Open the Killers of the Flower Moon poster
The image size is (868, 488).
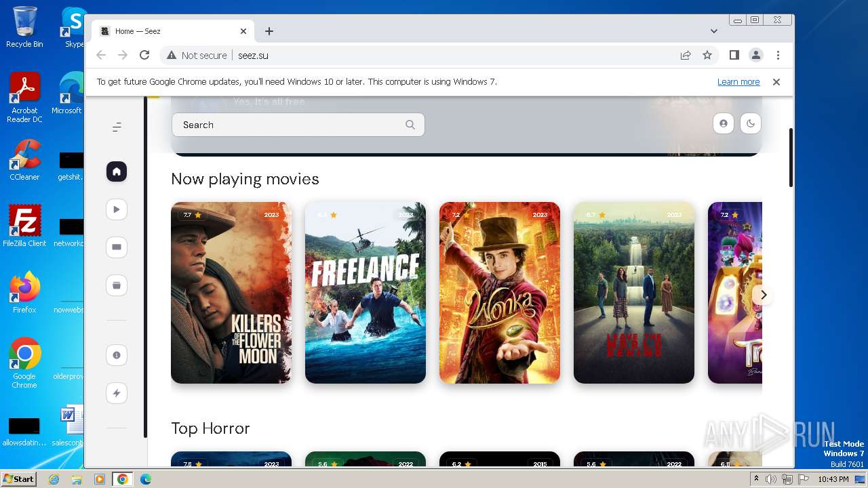[231, 293]
